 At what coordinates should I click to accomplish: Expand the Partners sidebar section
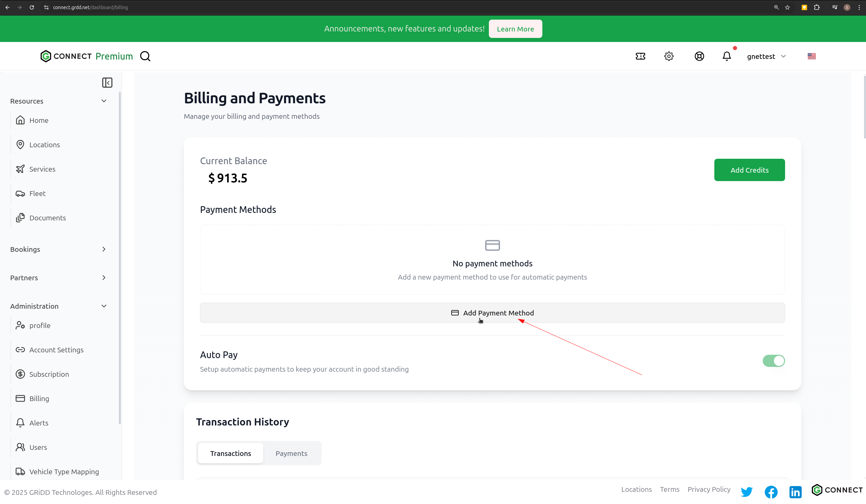pyautogui.click(x=104, y=278)
